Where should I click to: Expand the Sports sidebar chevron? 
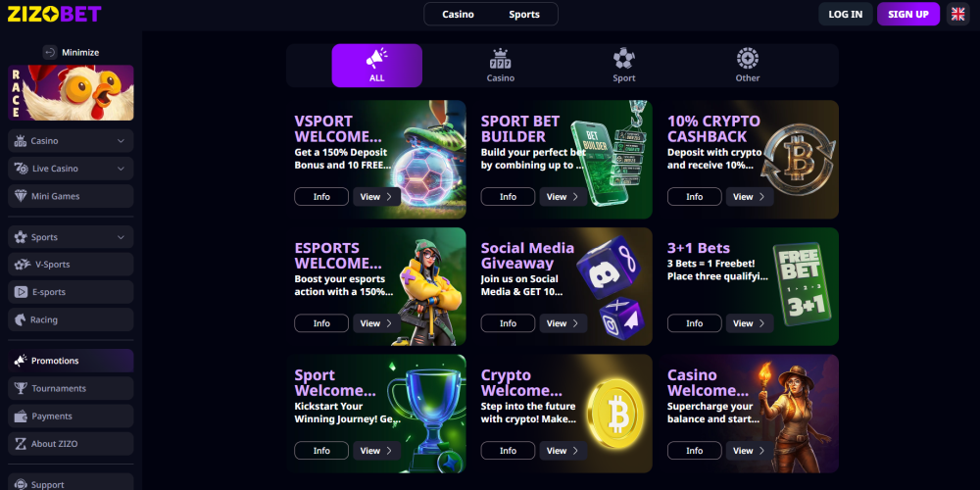click(121, 237)
